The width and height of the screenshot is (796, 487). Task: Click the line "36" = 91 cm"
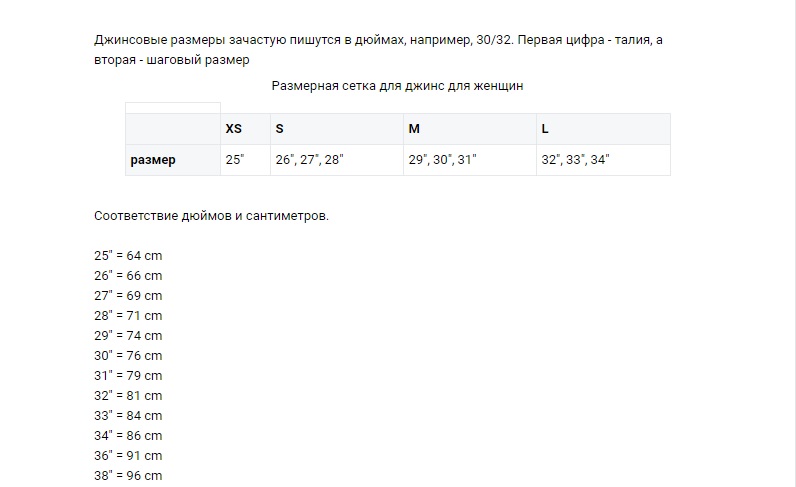click(x=128, y=456)
